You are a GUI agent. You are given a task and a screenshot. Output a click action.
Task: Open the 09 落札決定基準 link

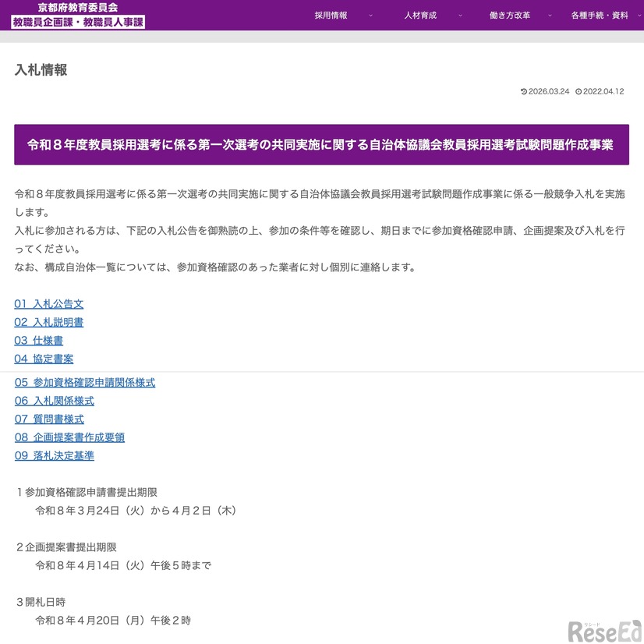point(54,455)
